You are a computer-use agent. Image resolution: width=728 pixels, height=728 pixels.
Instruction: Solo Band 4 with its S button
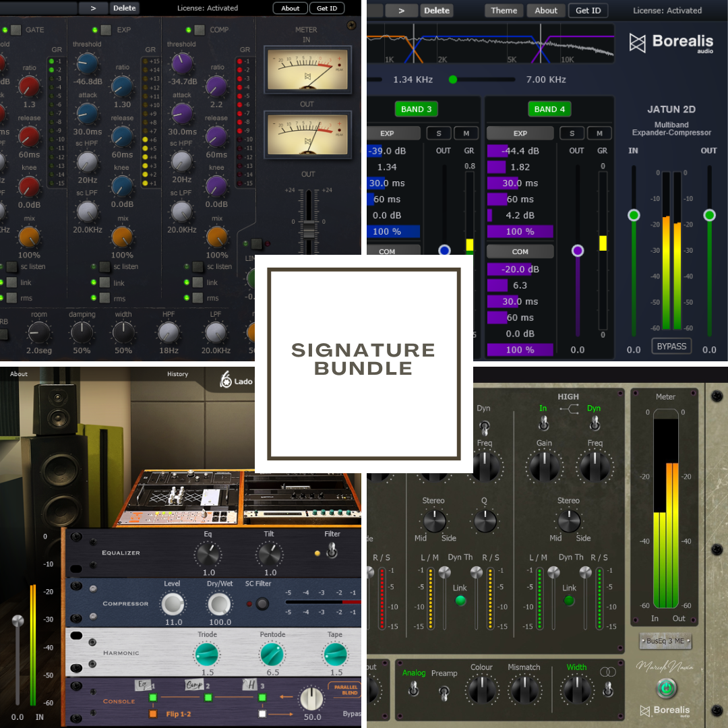[572, 133]
